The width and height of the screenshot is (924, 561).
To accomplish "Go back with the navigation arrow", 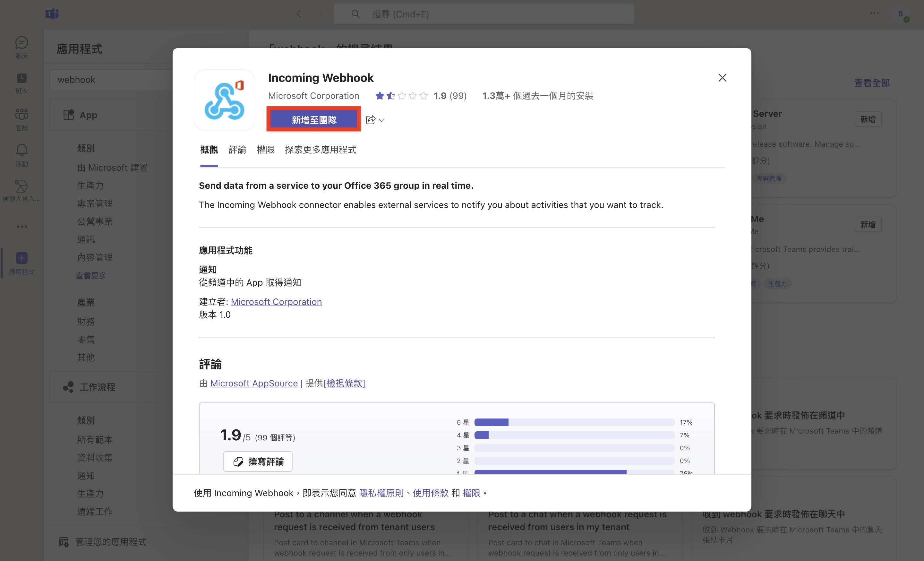I will click(298, 14).
